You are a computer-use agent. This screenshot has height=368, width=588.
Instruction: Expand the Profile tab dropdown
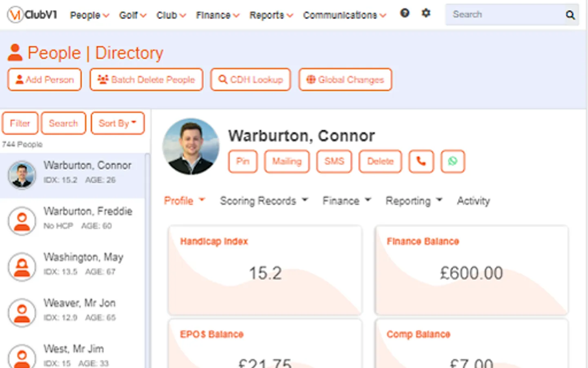click(x=184, y=201)
